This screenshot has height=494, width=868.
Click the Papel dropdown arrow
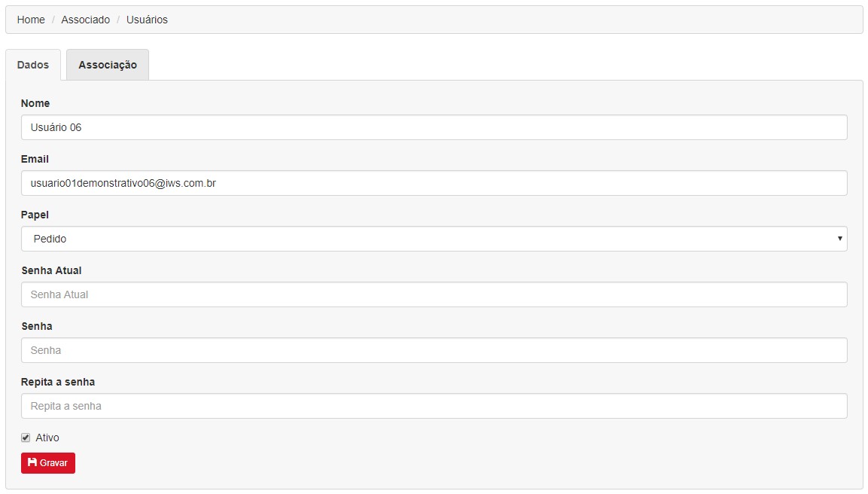coord(839,239)
